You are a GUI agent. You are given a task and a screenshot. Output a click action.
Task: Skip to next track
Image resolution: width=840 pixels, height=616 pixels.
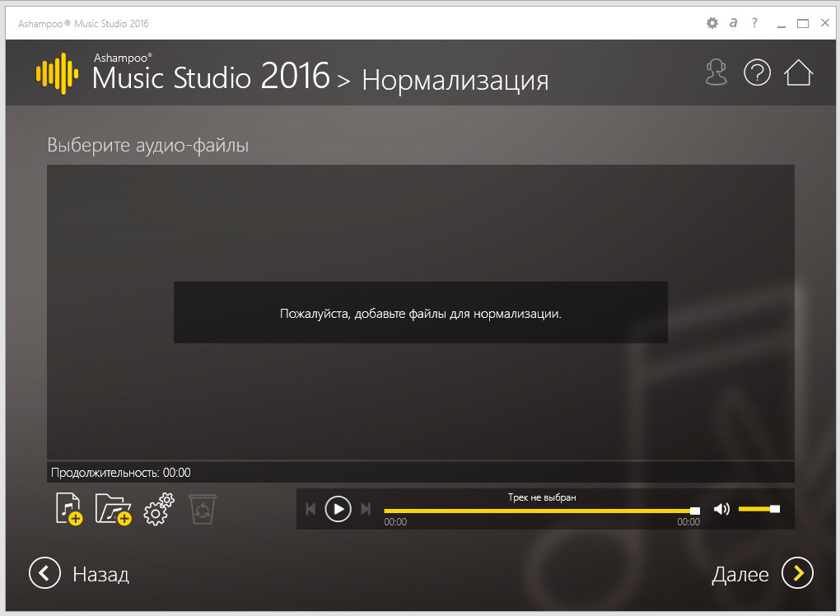click(366, 509)
